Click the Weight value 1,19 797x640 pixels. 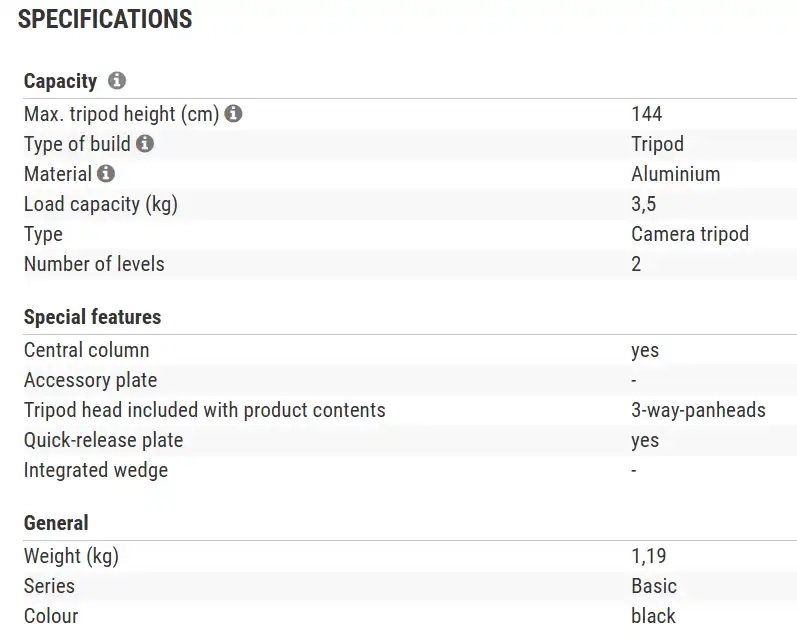click(649, 556)
